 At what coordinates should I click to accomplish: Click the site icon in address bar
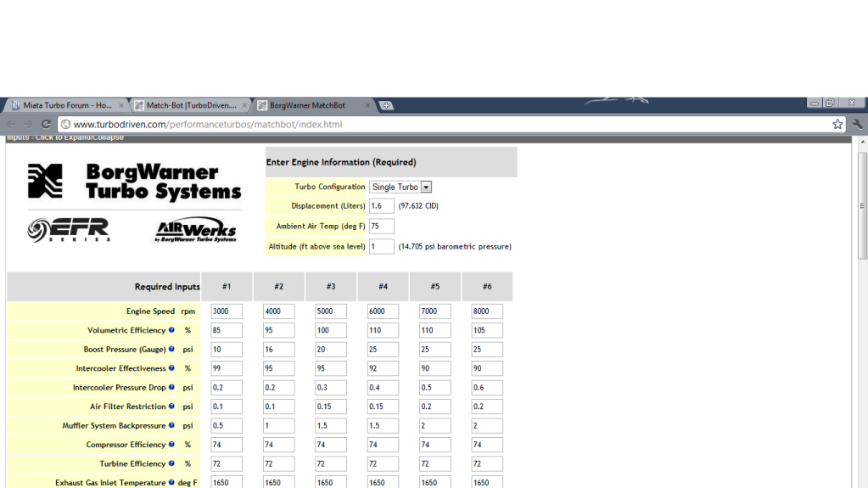coord(65,125)
